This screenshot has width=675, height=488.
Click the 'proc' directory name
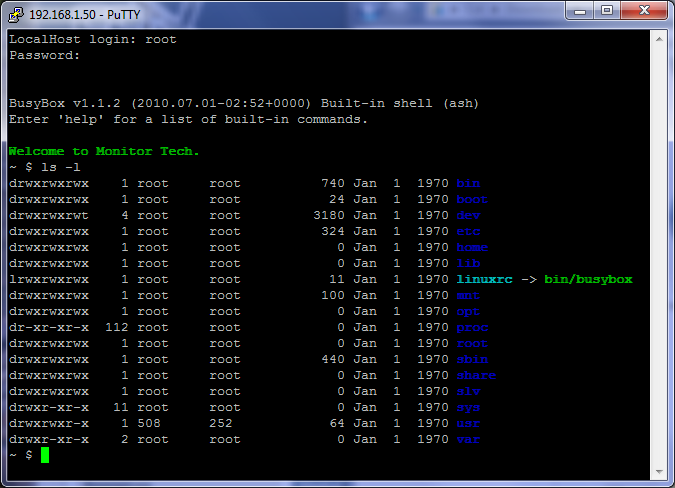tap(472, 328)
